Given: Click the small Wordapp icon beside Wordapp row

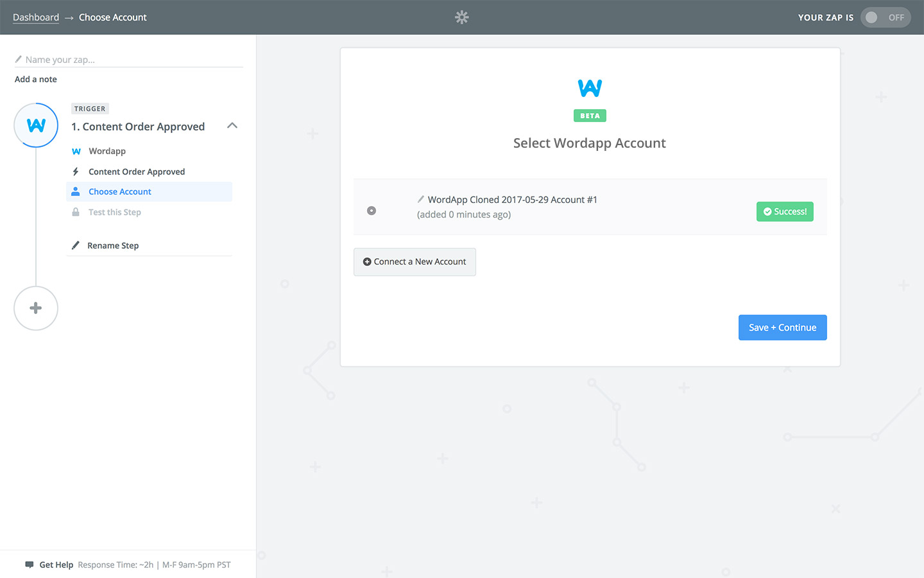Looking at the screenshot, I should 76,152.
